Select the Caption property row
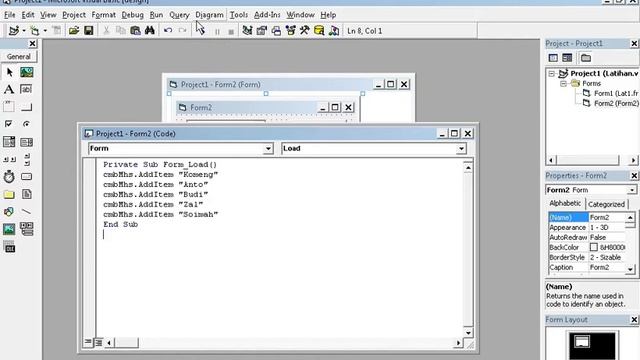The image size is (640, 360). click(x=587, y=267)
